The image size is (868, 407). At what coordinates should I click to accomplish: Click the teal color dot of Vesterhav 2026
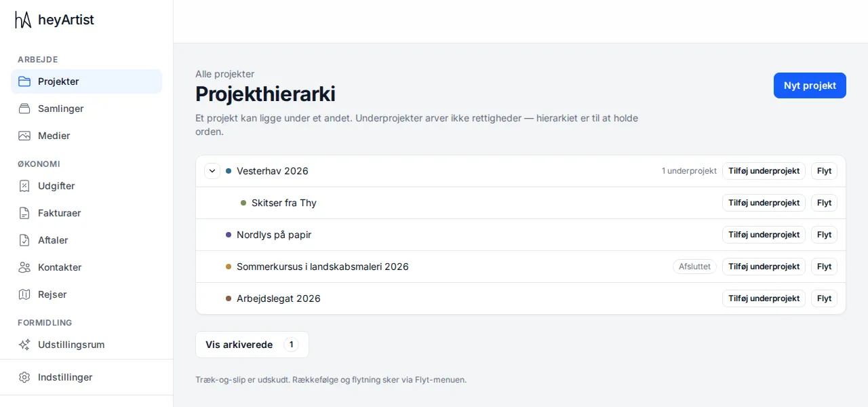coord(229,171)
